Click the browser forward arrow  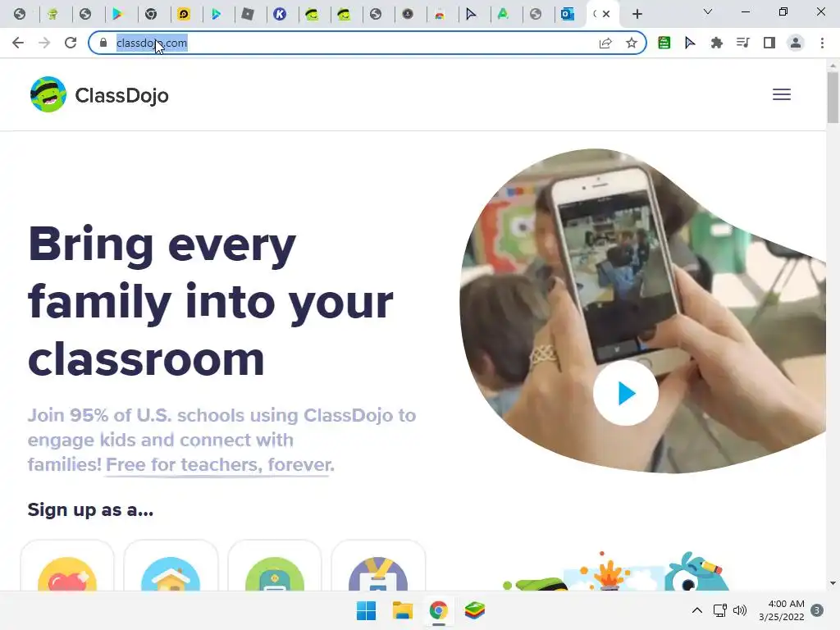44,43
